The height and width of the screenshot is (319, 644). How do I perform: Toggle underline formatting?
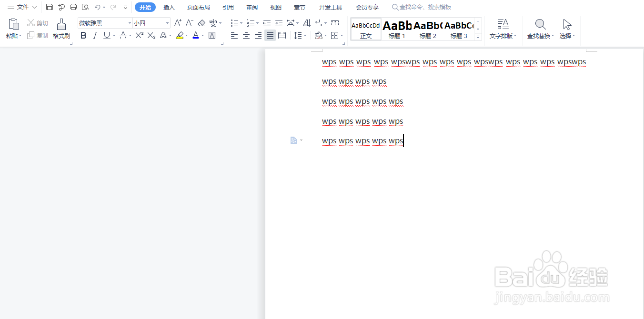click(107, 35)
